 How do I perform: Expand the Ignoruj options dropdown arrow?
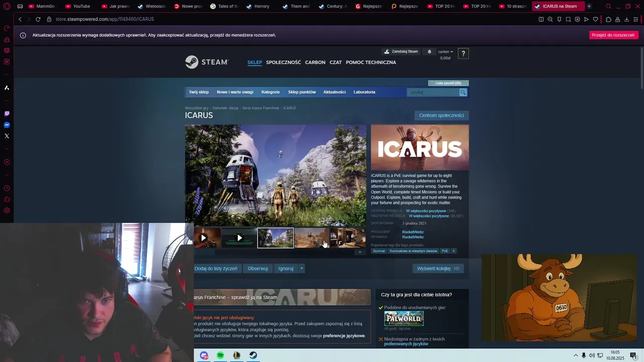click(302, 268)
